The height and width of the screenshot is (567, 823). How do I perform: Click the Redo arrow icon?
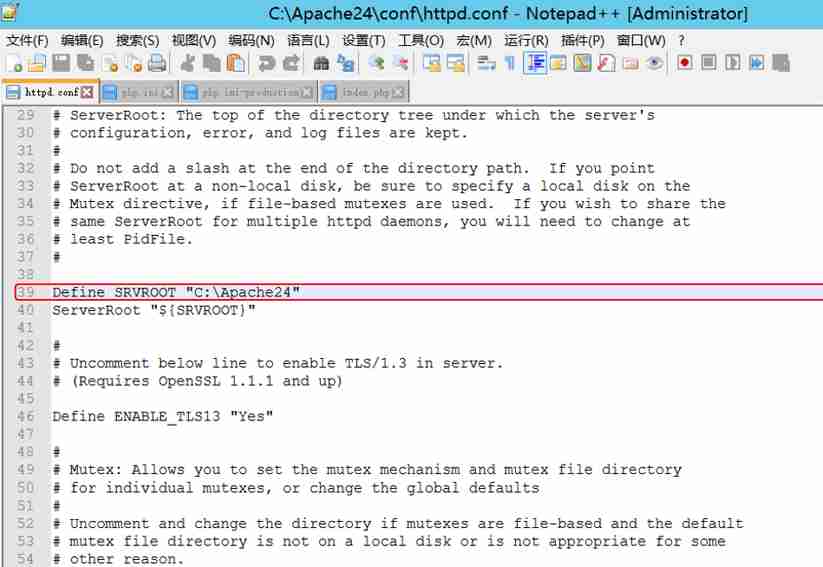pos(291,64)
